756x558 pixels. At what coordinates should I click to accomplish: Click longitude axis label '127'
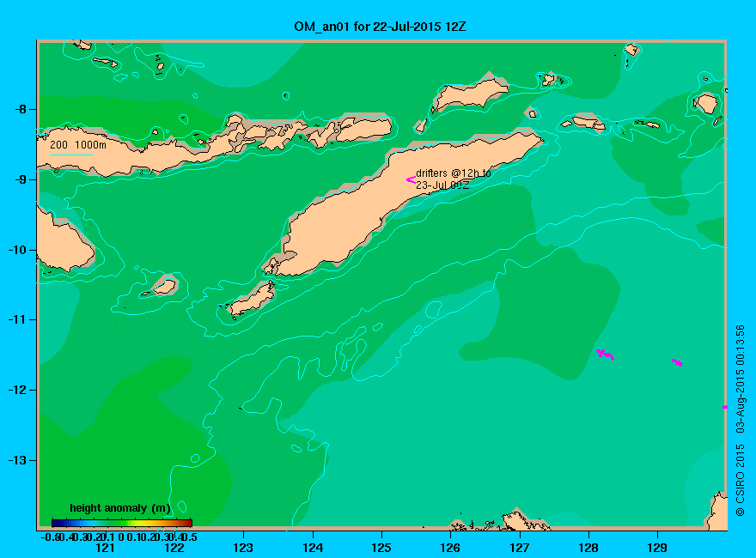[x=519, y=548]
